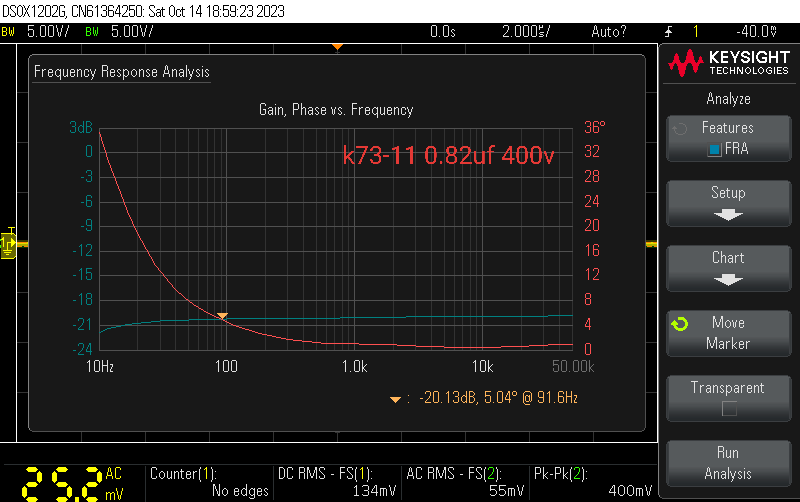The width and height of the screenshot is (800, 502).
Task: Click the 1.0k frequency axis label
Action: [355, 366]
